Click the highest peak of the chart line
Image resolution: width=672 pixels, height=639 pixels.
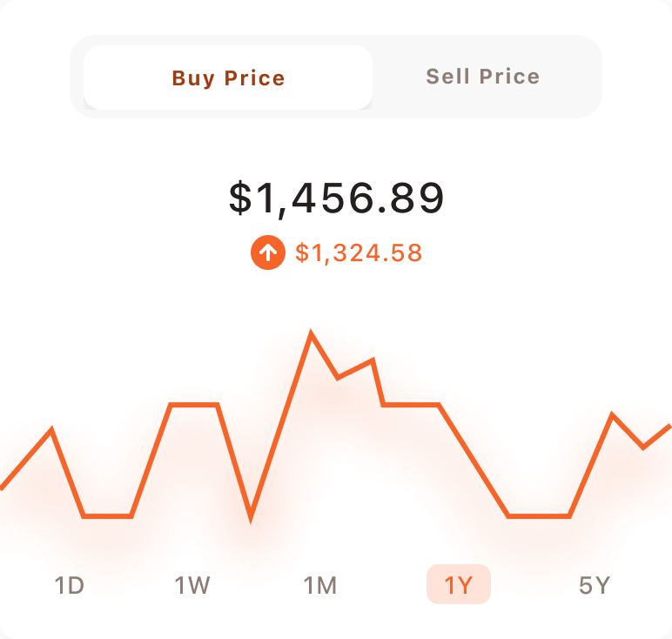tap(311, 334)
